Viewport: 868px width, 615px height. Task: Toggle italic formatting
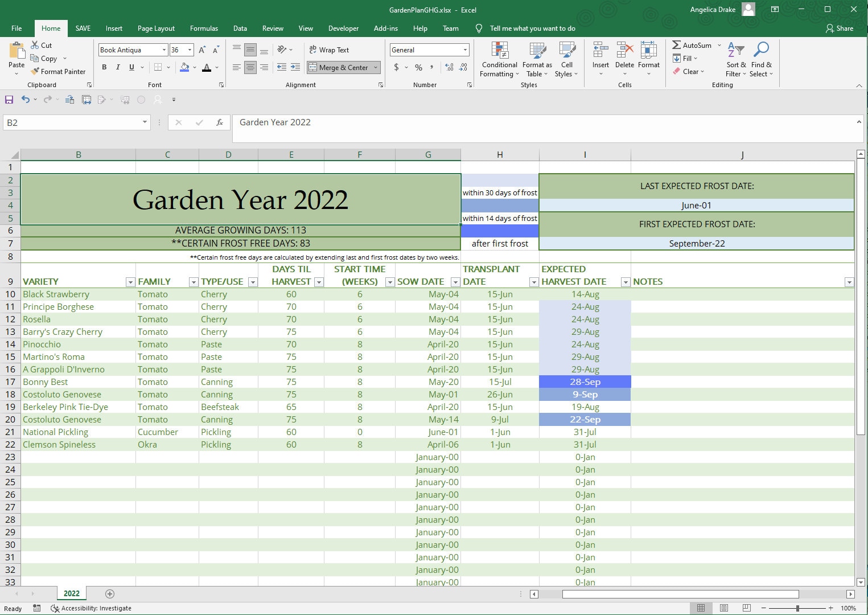[118, 67]
